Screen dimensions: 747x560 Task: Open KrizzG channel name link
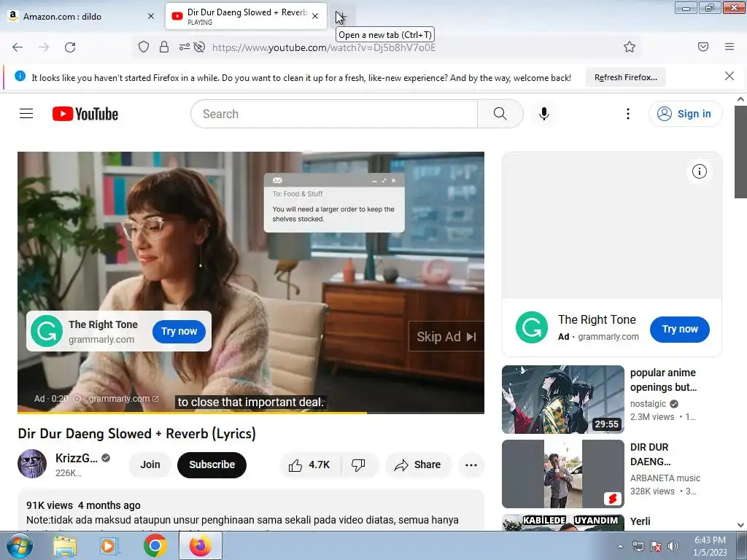point(77,458)
